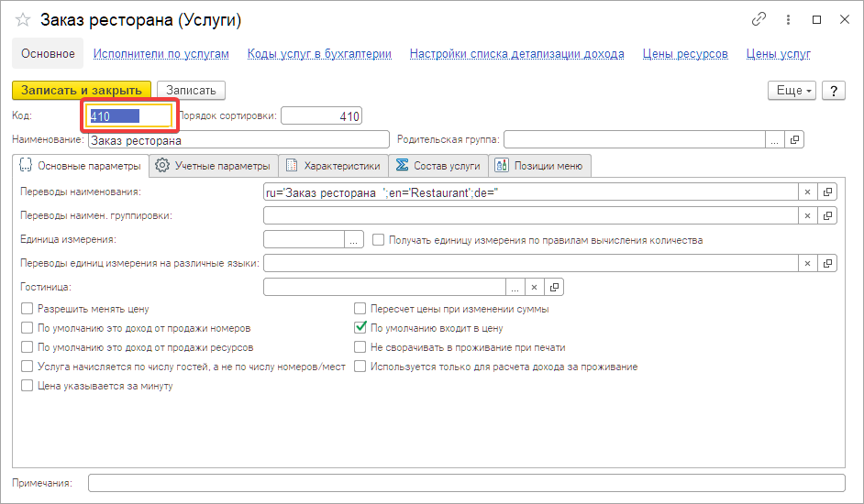Open Цены ресурсов link
Viewport: 864px width, 504px height.
coord(685,54)
